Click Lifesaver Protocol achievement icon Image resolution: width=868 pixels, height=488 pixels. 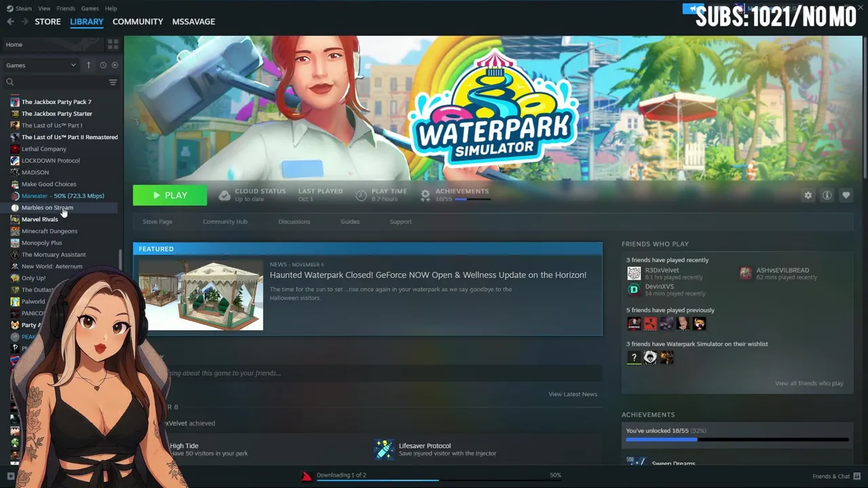[384, 449]
